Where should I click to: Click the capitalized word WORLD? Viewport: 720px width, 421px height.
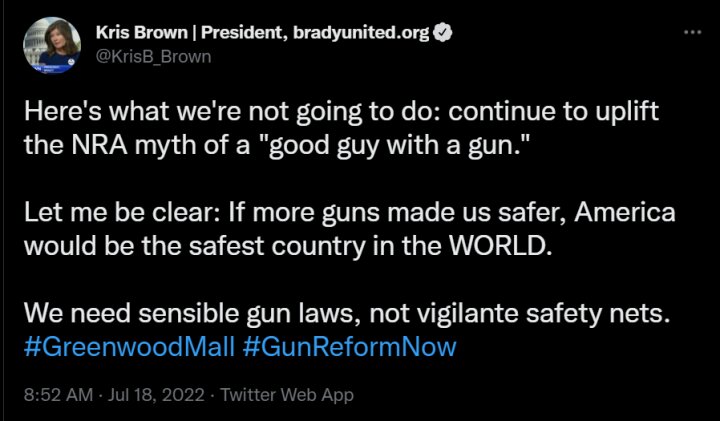point(501,247)
